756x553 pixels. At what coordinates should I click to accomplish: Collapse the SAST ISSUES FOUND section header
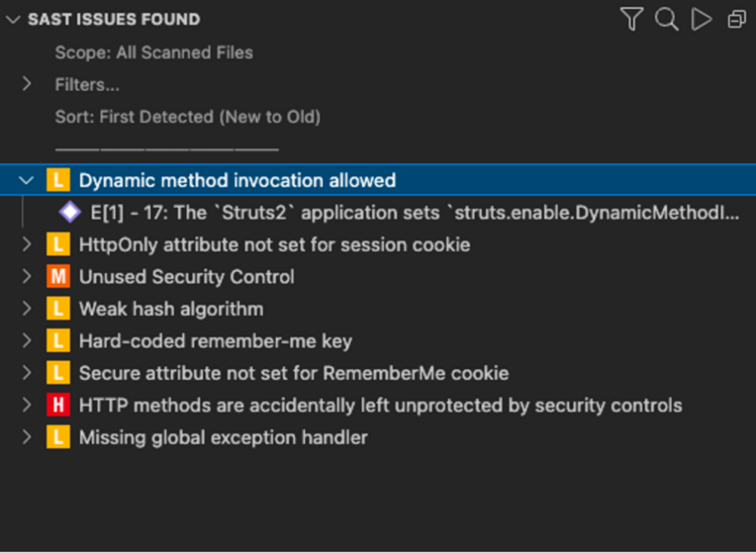point(12,20)
